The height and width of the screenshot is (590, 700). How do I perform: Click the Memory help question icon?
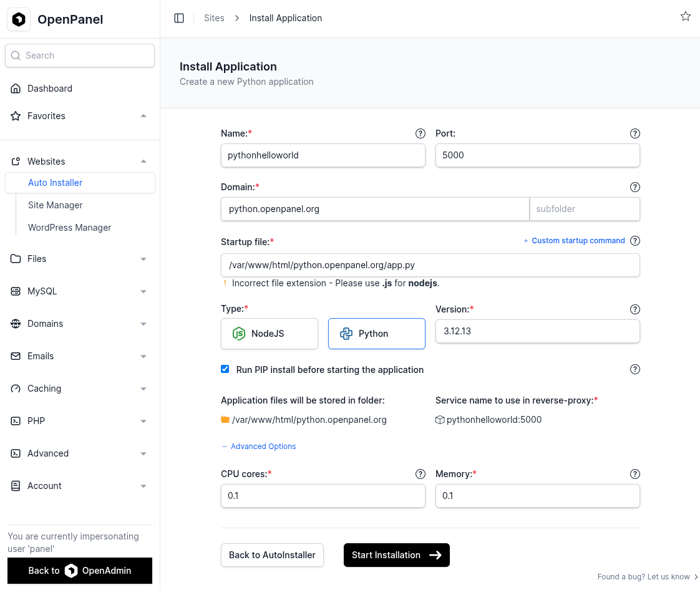(x=635, y=474)
